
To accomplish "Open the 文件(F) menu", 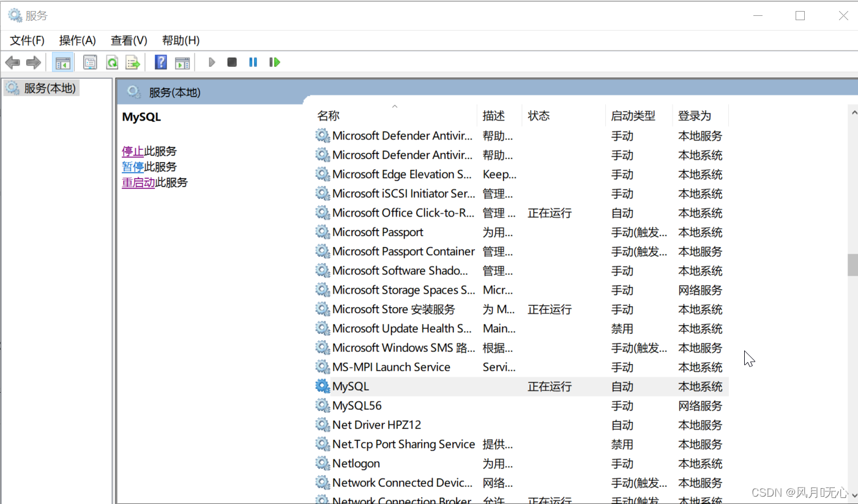I will pyautogui.click(x=28, y=40).
